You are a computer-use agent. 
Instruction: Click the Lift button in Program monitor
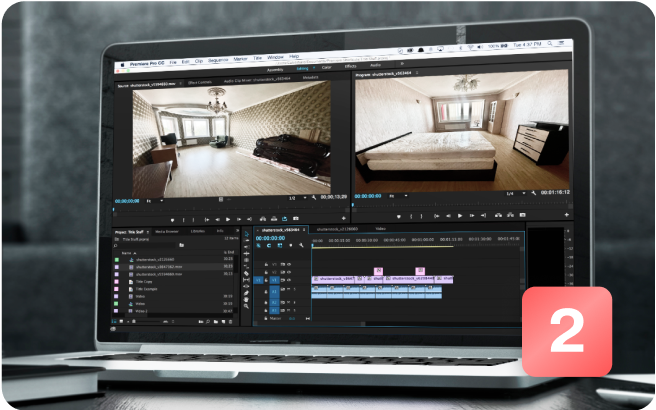coord(498,215)
